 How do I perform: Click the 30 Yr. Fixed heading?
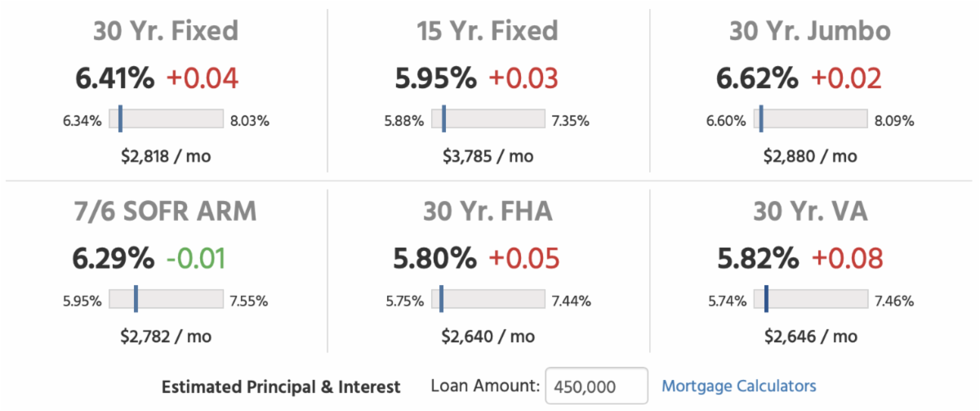[166, 31]
